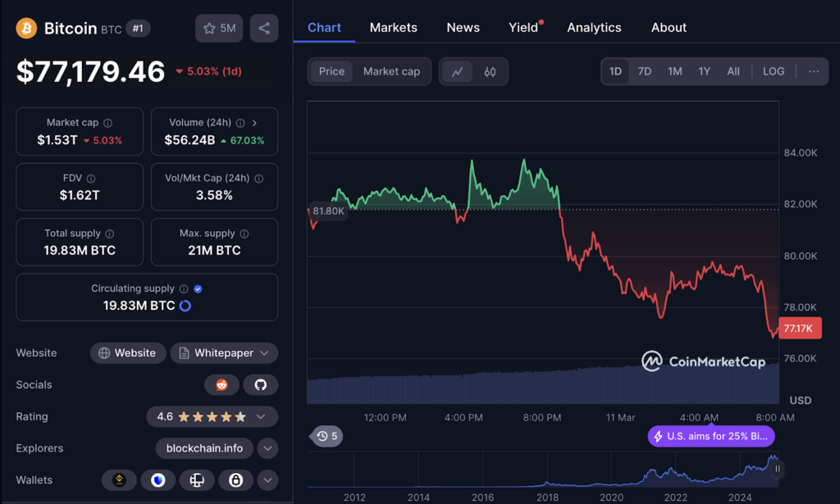The image size is (840, 504).
Task: Open the Website link button
Action: [127, 353]
